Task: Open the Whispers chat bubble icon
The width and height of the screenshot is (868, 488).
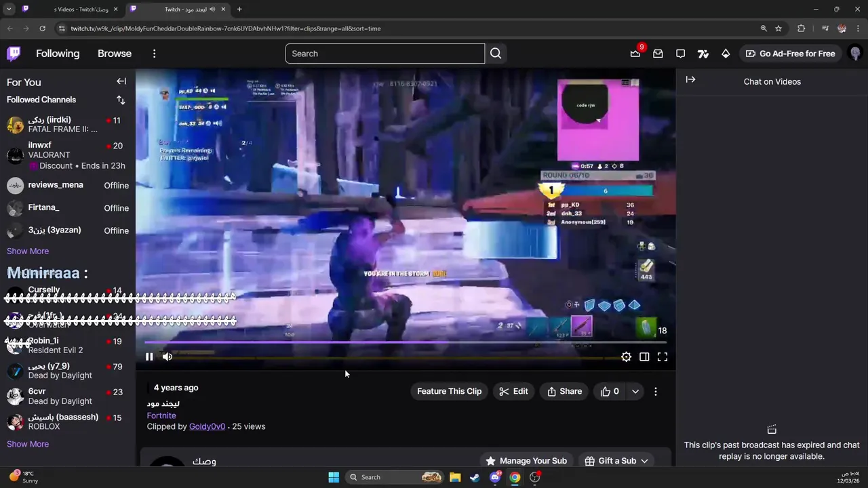Action: point(680,54)
